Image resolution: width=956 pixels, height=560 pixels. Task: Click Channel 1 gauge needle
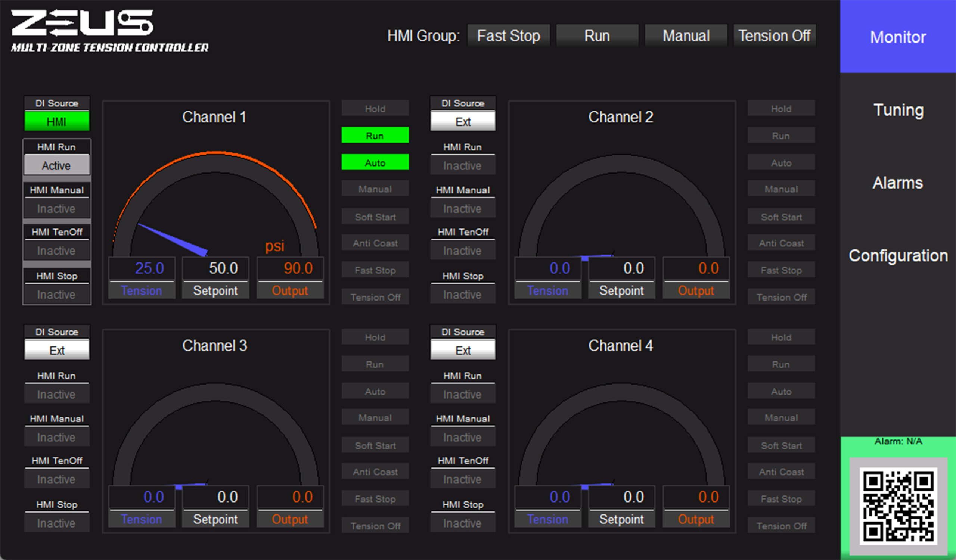point(173,240)
